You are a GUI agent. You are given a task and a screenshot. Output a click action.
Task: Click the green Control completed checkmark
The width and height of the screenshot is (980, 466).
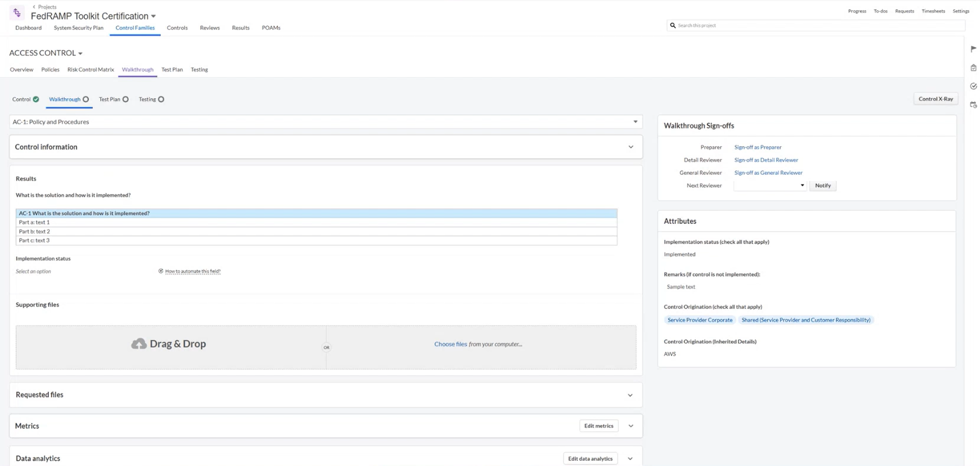pyautogui.click(x=36, y=99)
